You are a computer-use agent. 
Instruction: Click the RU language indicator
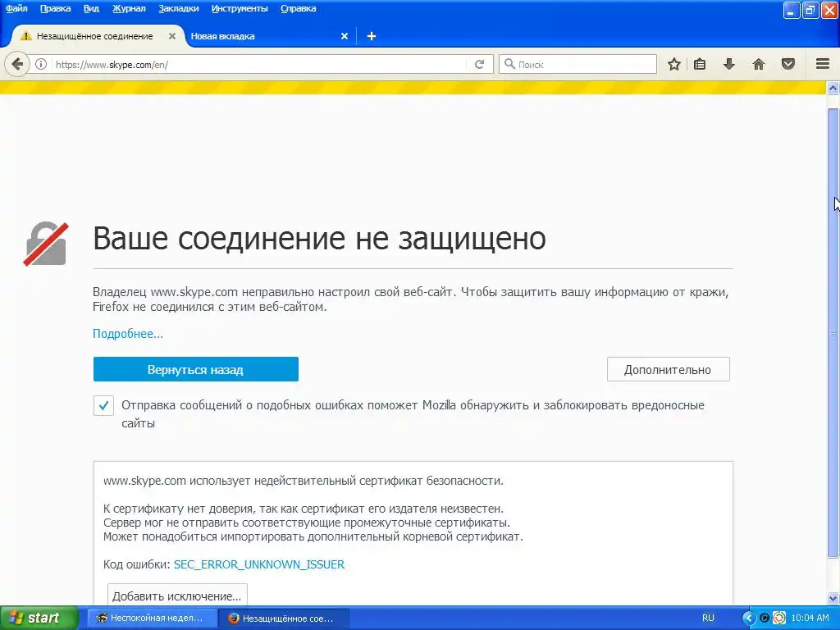[708, 619]
